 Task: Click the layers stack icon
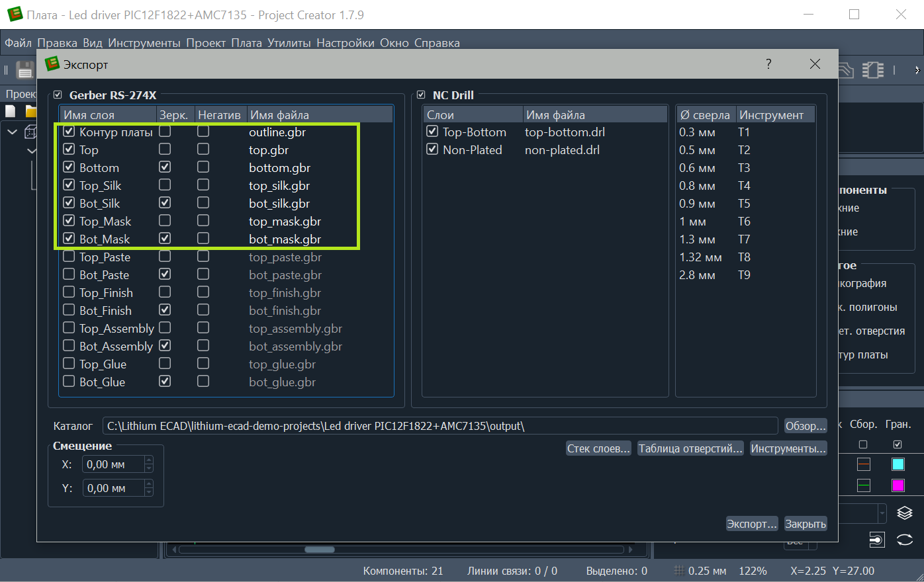[x=904, y=513]
